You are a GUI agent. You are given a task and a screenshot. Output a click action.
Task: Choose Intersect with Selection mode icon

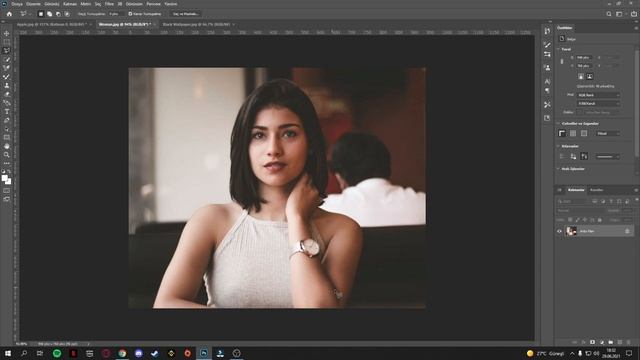pos(67,14)
